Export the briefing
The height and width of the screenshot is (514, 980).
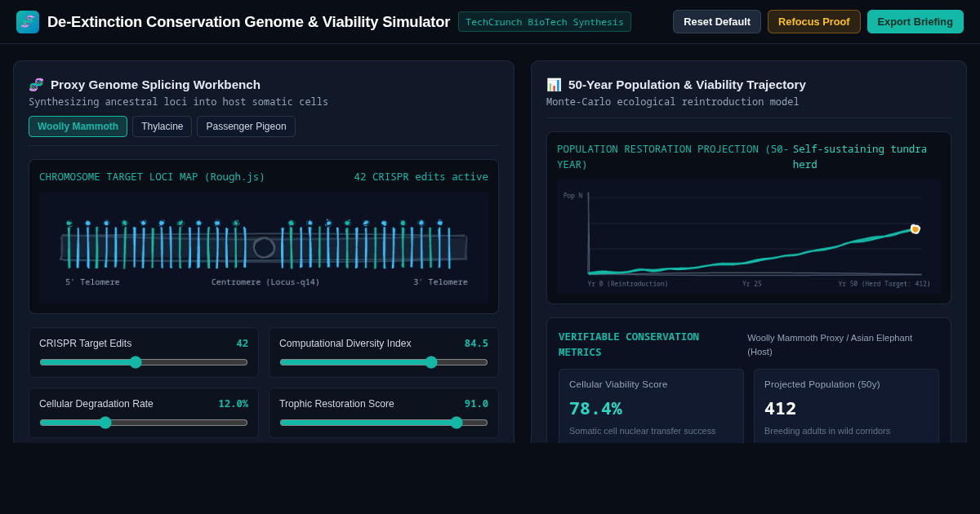coord(915,22)
